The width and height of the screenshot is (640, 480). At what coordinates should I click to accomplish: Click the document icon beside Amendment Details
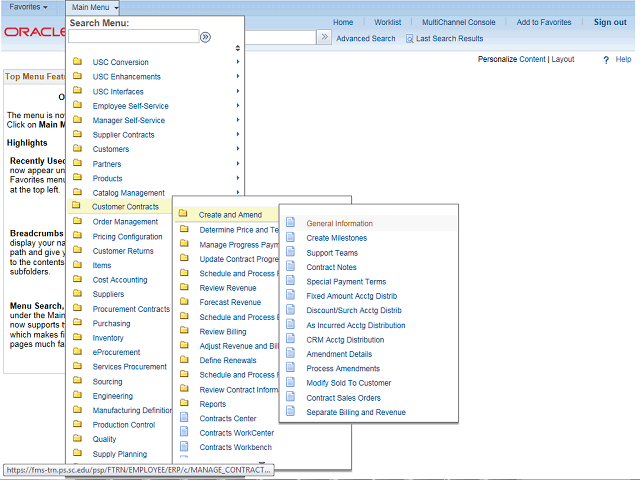[291, 354]
